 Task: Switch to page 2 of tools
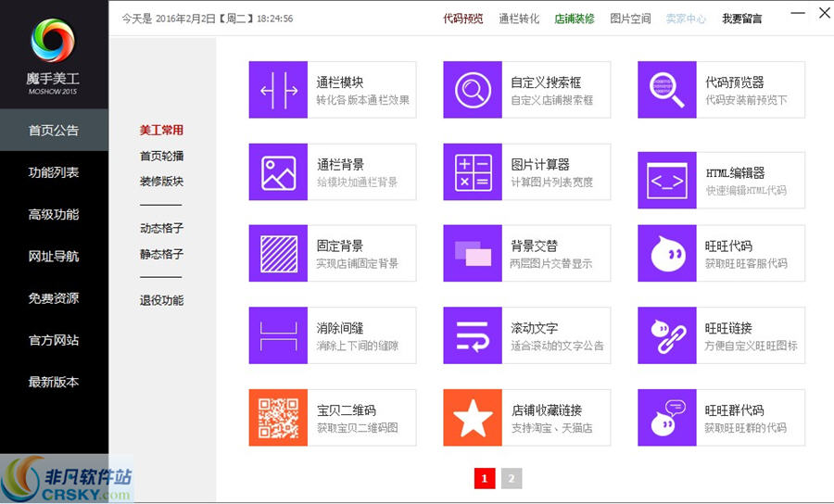coord(512,478)
